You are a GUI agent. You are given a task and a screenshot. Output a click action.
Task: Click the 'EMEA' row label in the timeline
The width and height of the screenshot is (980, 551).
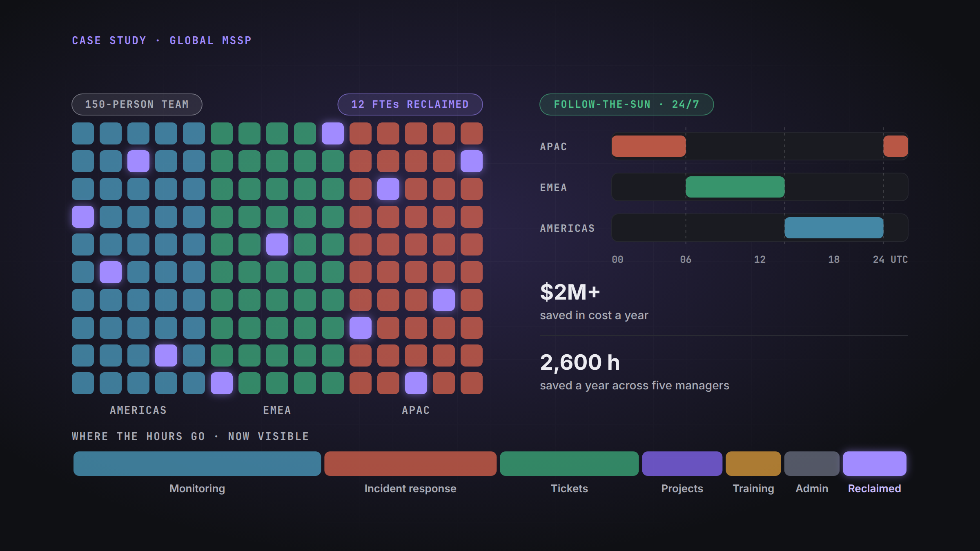click(x=554, y=187)
